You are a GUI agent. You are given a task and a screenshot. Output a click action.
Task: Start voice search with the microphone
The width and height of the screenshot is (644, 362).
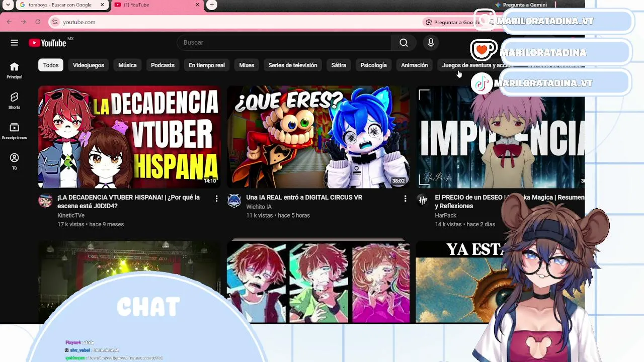431,43
